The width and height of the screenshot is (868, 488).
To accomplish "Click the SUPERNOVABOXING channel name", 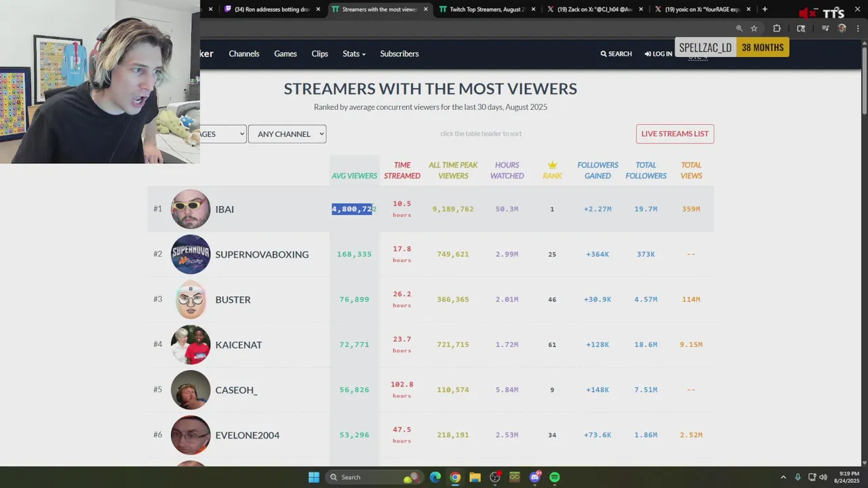I will point(262,254).
